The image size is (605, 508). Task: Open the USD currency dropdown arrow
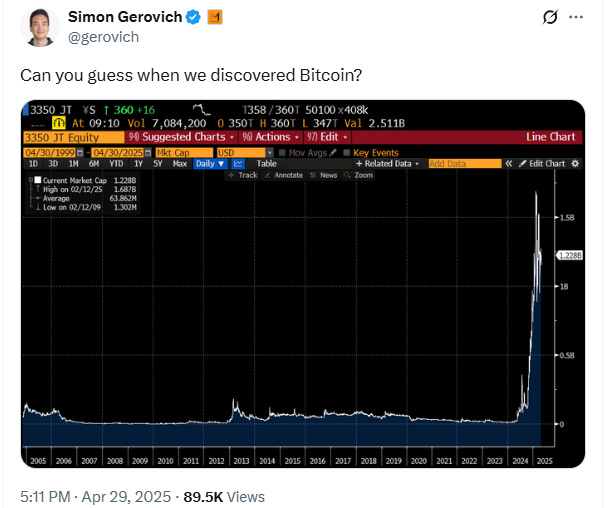(x=270, y=153)
